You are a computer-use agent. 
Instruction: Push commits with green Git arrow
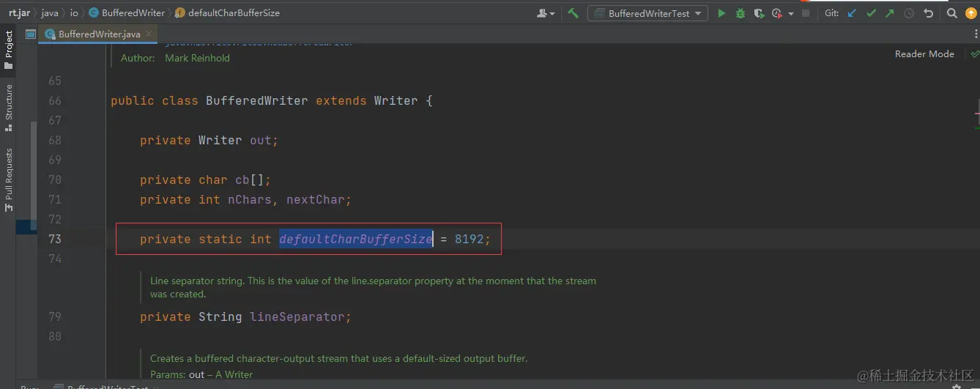[x=889, y=13]
